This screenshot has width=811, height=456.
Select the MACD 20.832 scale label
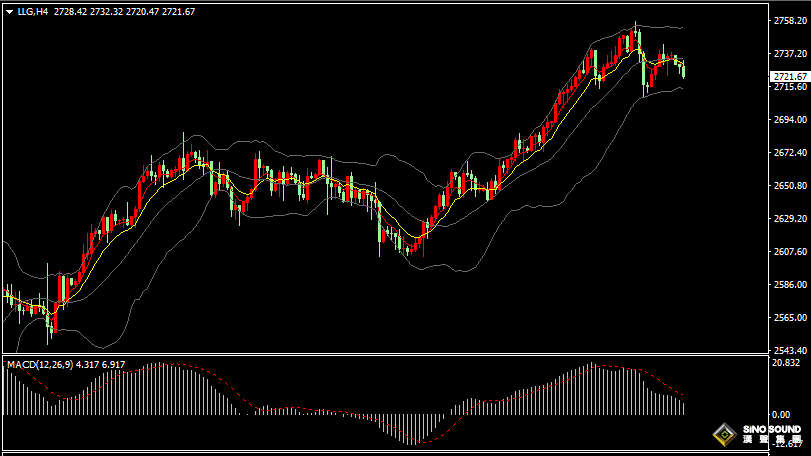click(786, 363)
